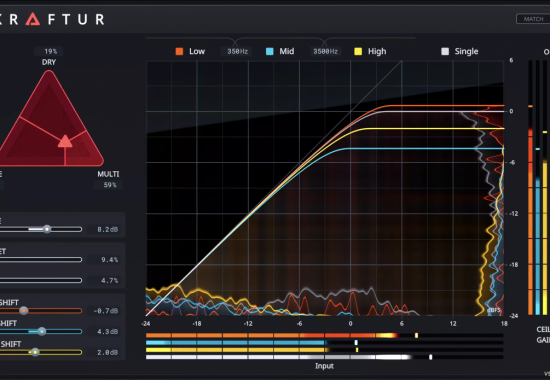Click the white Single input meter peak marker
Viewport: 550px width, 380px height.
click(x=431, y=357)
